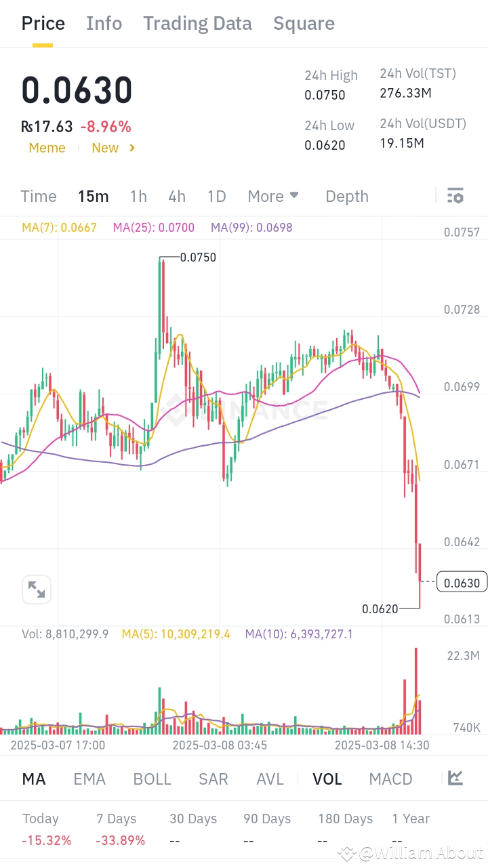Select the 1 Year performance period
The image size is (488, 868).
click(x=411, y=819)
